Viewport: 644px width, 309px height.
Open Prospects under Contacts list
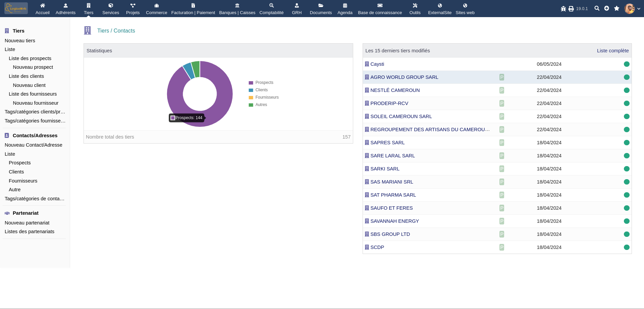pyautogui.click(x=19, y=163)
